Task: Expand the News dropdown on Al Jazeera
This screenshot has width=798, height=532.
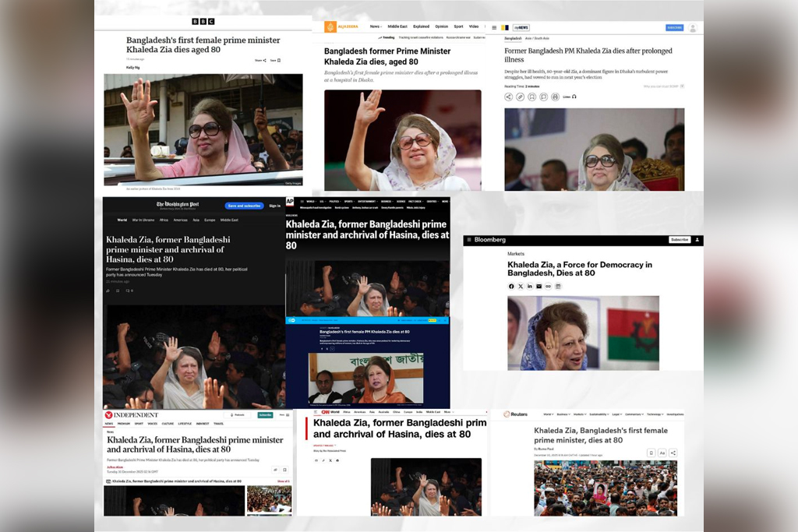Action: coord(375,26)
